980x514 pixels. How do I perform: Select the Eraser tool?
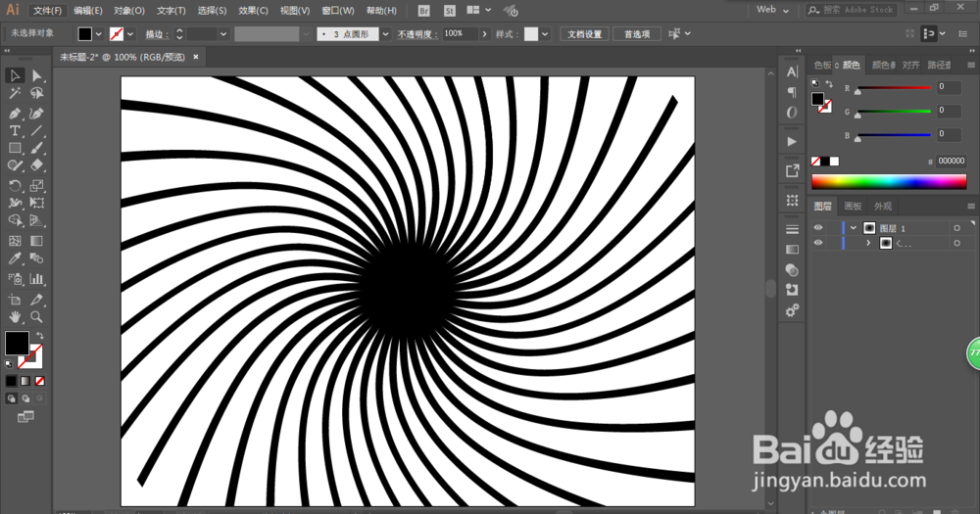tap(37, 165)
